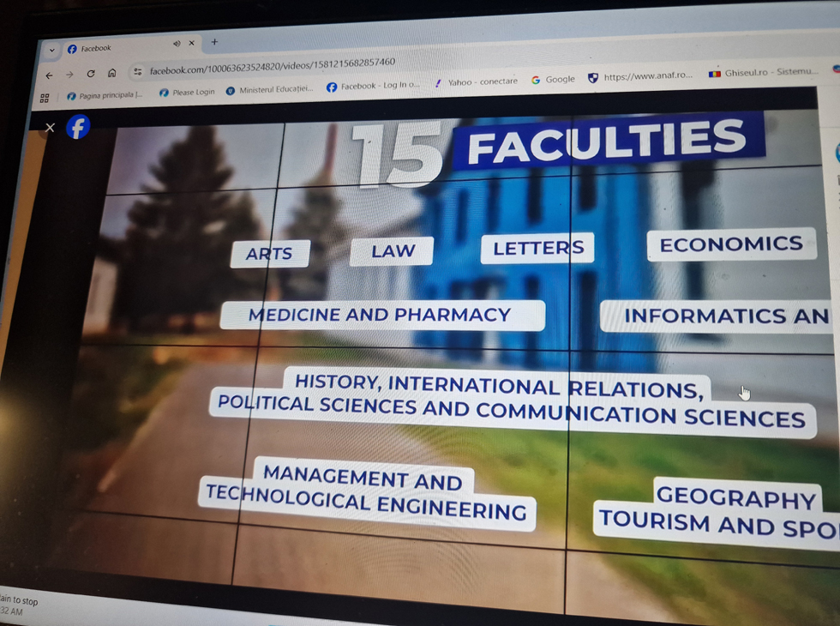The width and height of the screenshot is (840, 626).
Task: Open the Ministerul Educatiei bookmark
Action: coord(269,89)
